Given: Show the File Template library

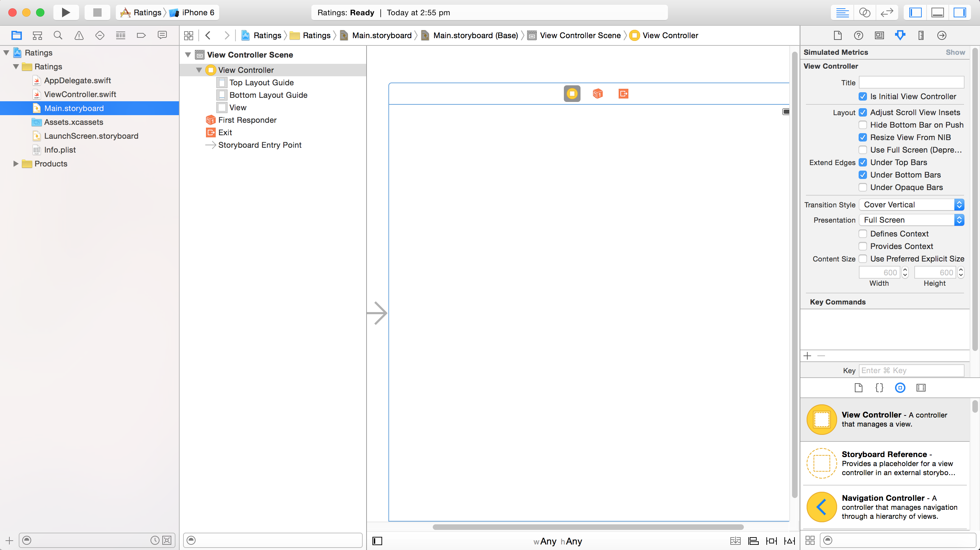Looking at the screenshot, I should (859, 388).
